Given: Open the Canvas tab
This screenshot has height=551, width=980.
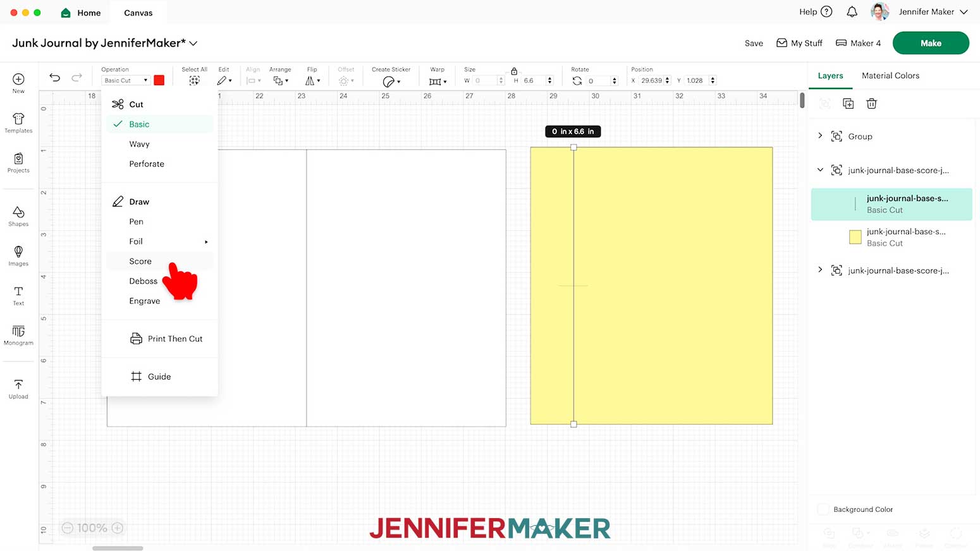Looking at the screenshot, I should 138,13.
